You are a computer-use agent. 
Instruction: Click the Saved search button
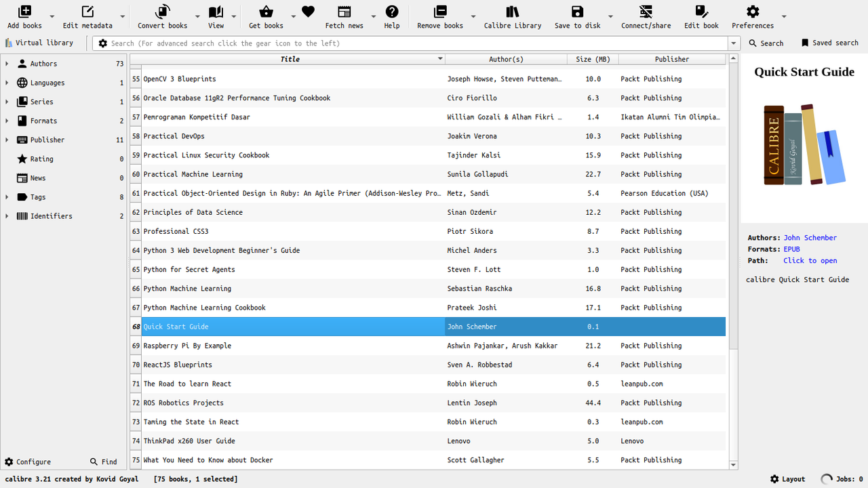click(829, 43)
